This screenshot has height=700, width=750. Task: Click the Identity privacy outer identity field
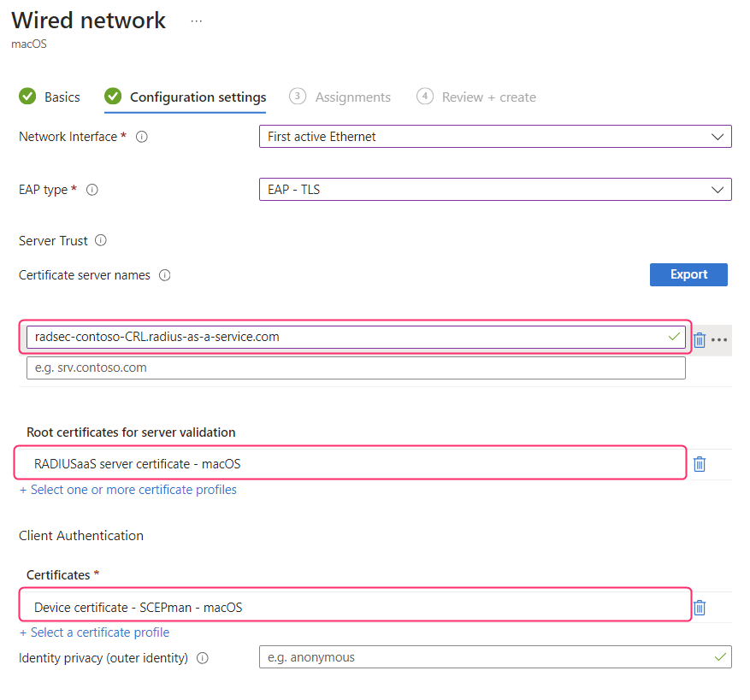pos(486,657)
